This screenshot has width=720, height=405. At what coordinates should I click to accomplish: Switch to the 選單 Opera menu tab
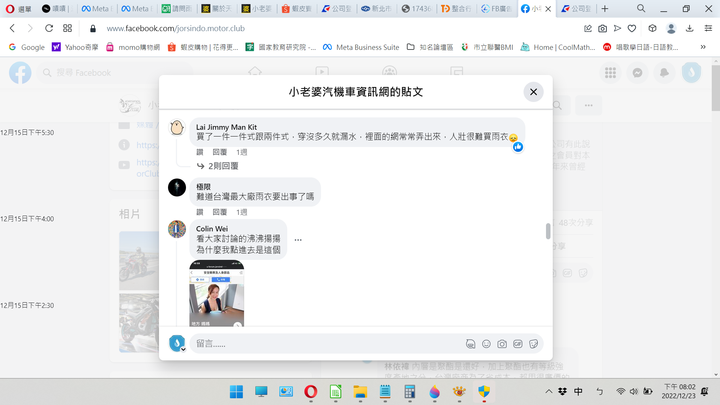coord(19,9)
